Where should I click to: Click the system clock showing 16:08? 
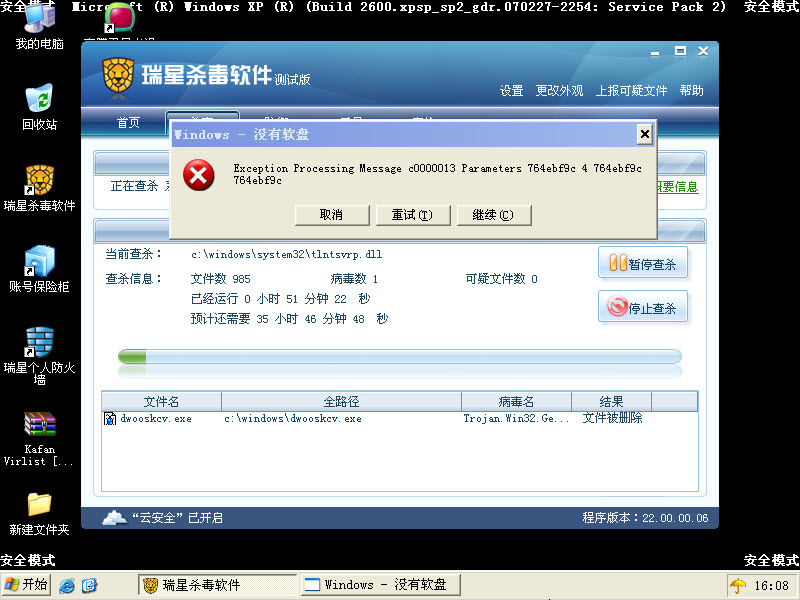point(771,585)
